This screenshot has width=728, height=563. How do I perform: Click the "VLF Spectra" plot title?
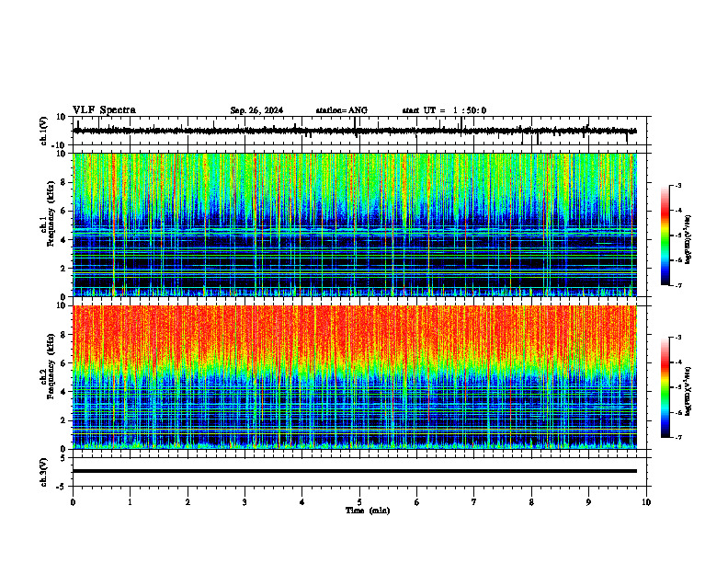tap(104, 110)
